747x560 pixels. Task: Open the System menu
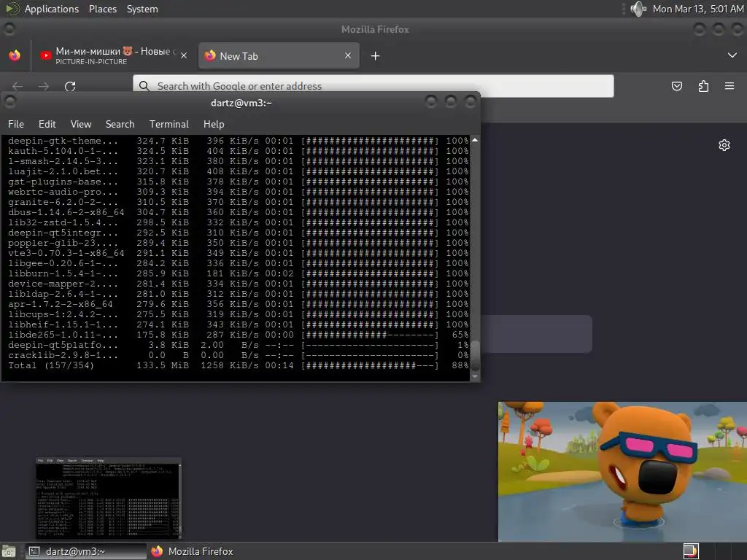(x=142, y=9)
